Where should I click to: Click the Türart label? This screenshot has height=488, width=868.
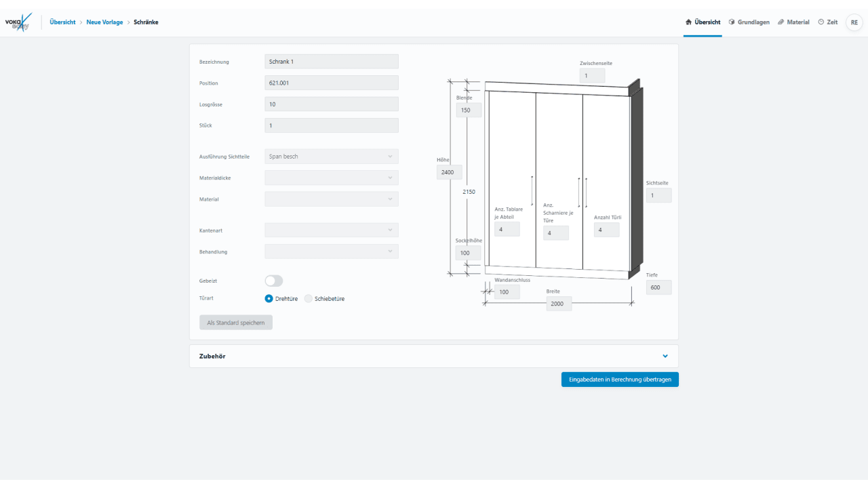coord(207,298)
